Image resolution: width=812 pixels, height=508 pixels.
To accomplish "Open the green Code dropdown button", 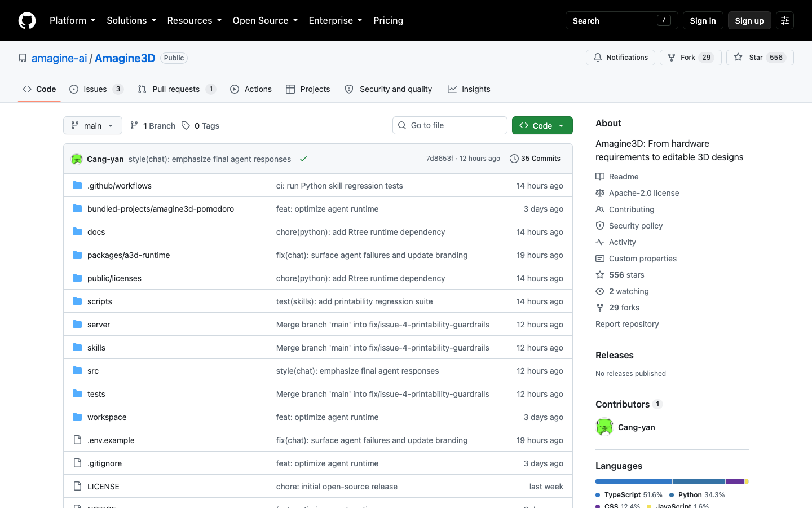I will point(542,125).
